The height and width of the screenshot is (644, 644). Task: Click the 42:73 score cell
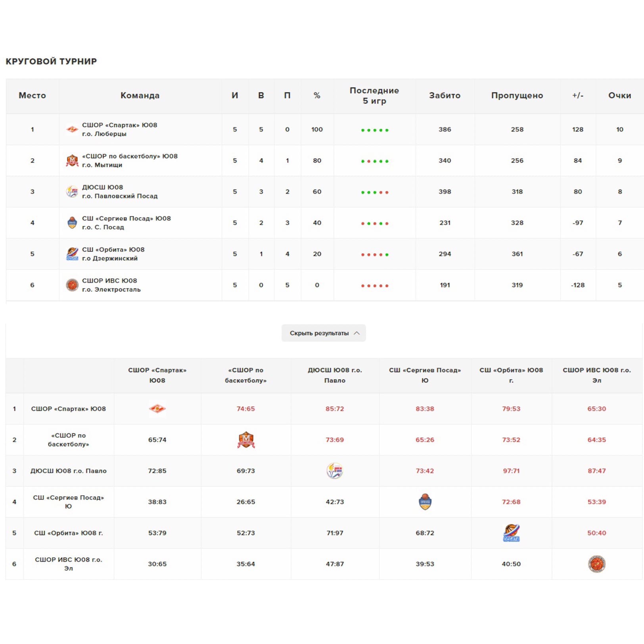pyautogui.click(x=335, y=502)
